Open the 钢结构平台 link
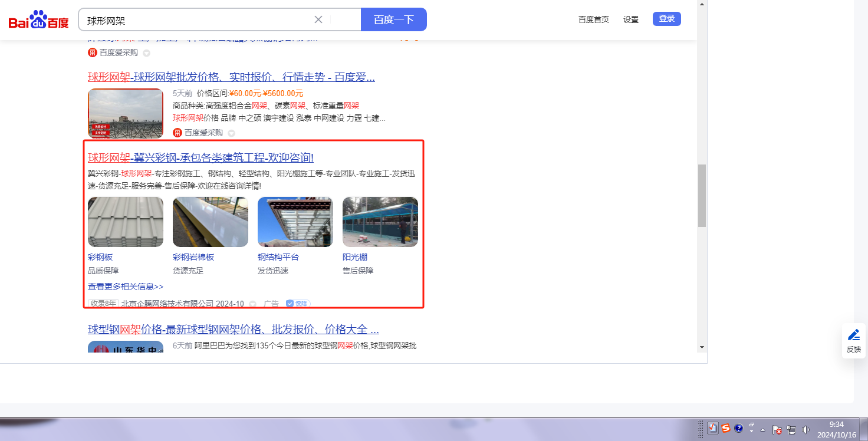Screen dimensions: 868x441 pyautogui.click(x=278, y=257)
